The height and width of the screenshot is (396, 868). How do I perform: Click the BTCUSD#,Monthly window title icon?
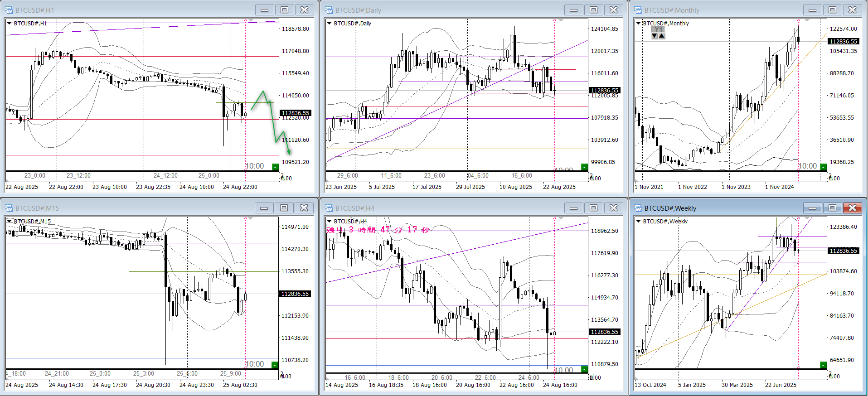coord(638,10)
